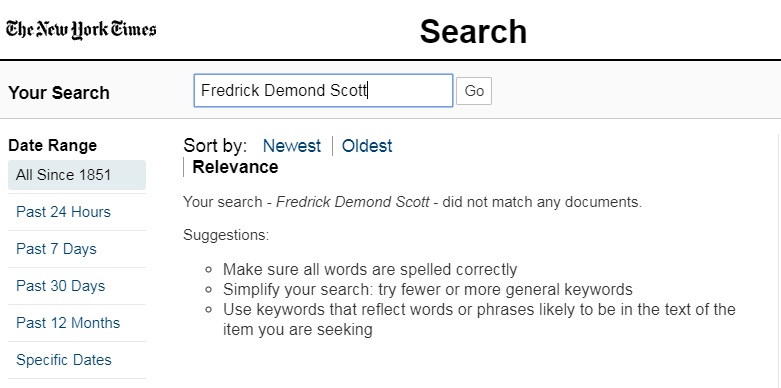Click the Date Range heading

53,145
